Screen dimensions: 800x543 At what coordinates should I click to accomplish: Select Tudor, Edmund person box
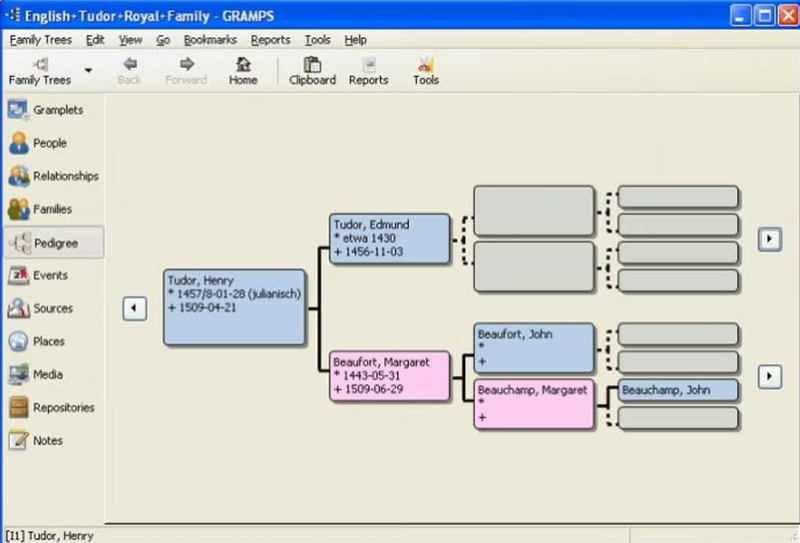click(x=390, y=238)
